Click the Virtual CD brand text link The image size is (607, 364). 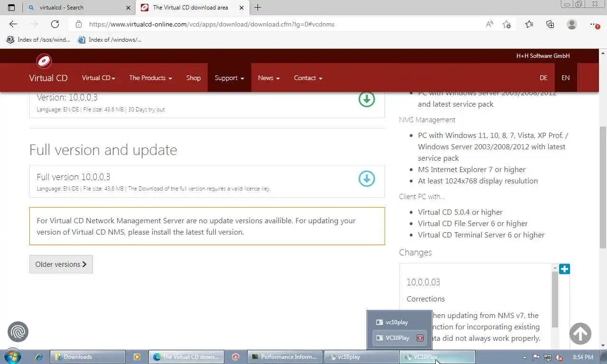click(x=48, y=78)
